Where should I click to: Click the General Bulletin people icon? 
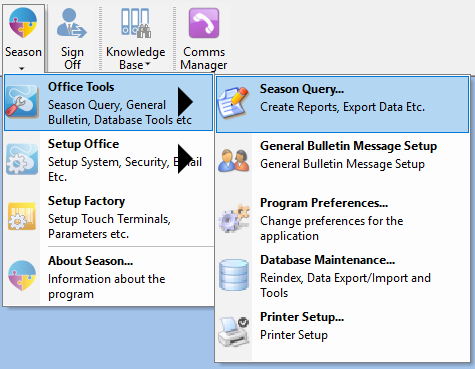coord(234,160)
